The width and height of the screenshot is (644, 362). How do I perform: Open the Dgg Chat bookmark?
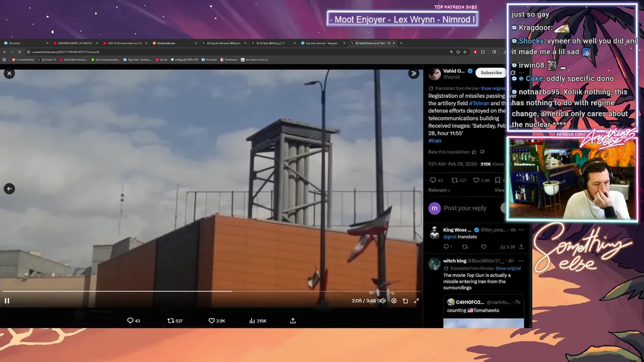(137, 59)
